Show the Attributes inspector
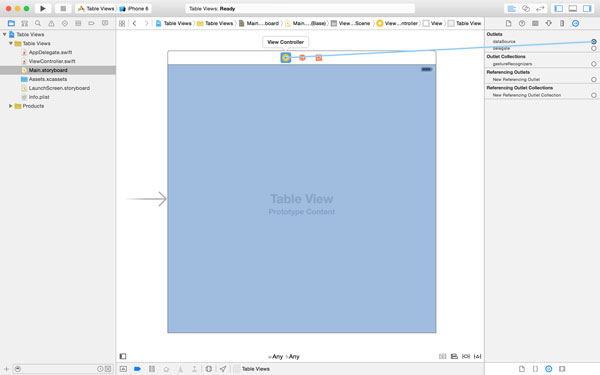This screenshot has width=600, height=375. pos(549,23)
